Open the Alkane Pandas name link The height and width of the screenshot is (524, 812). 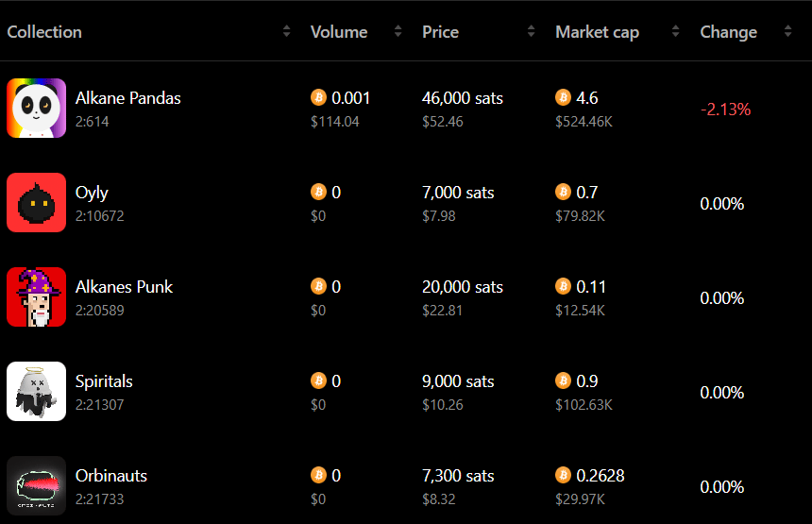127,98
